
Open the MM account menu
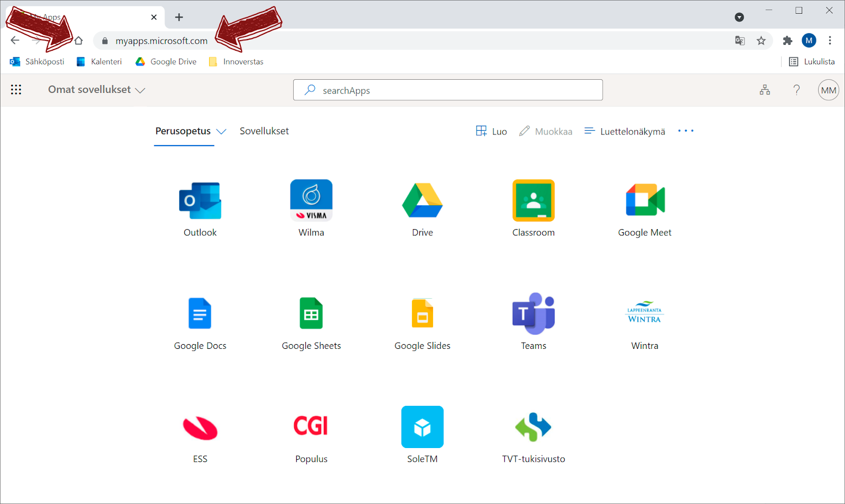pyautogui.click(x=829, y=90)
